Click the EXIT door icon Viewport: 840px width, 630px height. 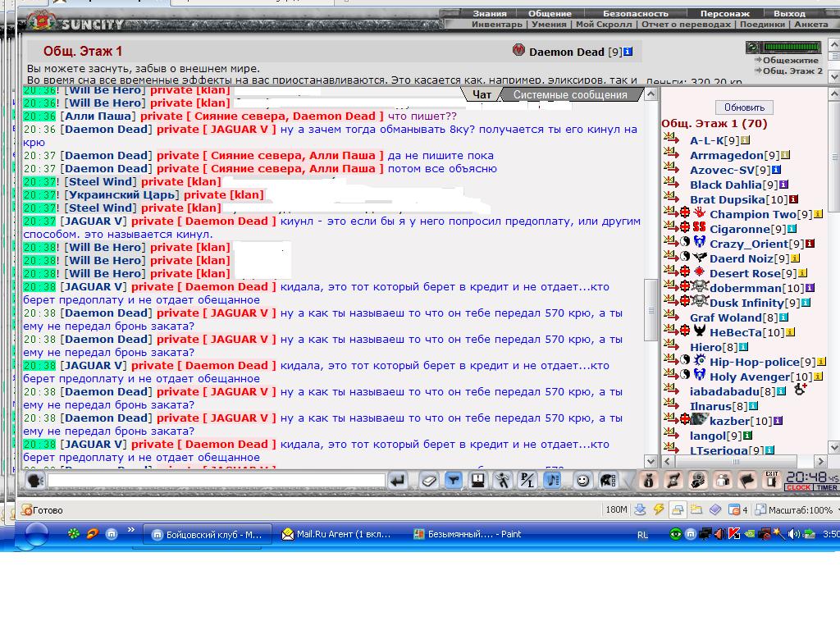pos(772,480)
